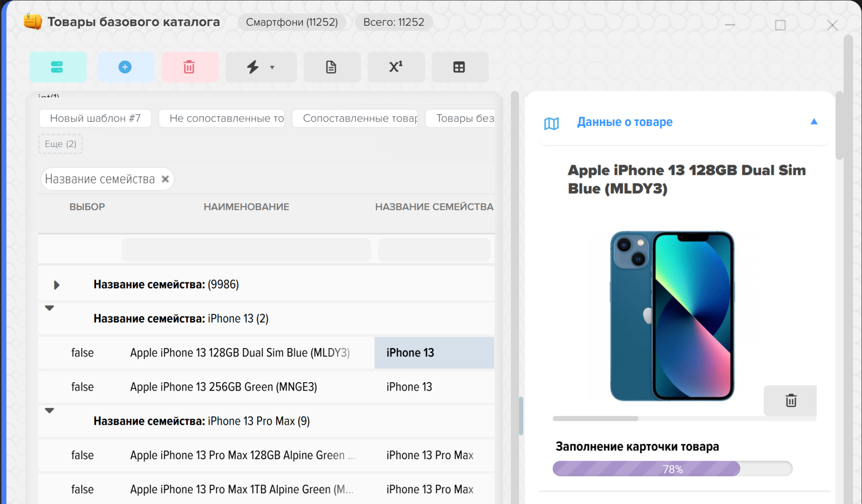The height and width of the screenshot is (504, 862).
Task: Focus the Название семейства filter input
Action: pyautogui.click(x=434, y=250)
